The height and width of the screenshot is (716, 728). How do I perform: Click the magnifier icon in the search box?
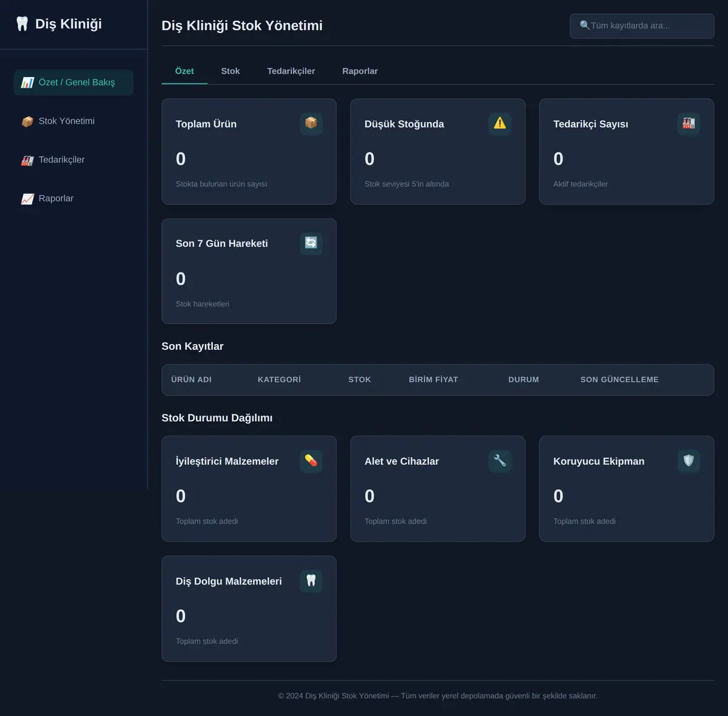(x=585, y=25)
